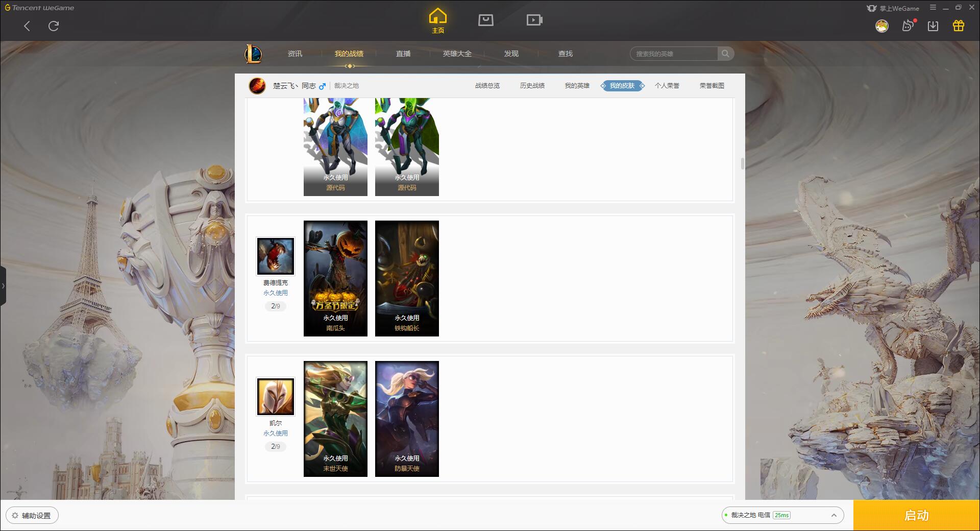
Task: Expand the left side panel arrow
Action: pos(3,286)
